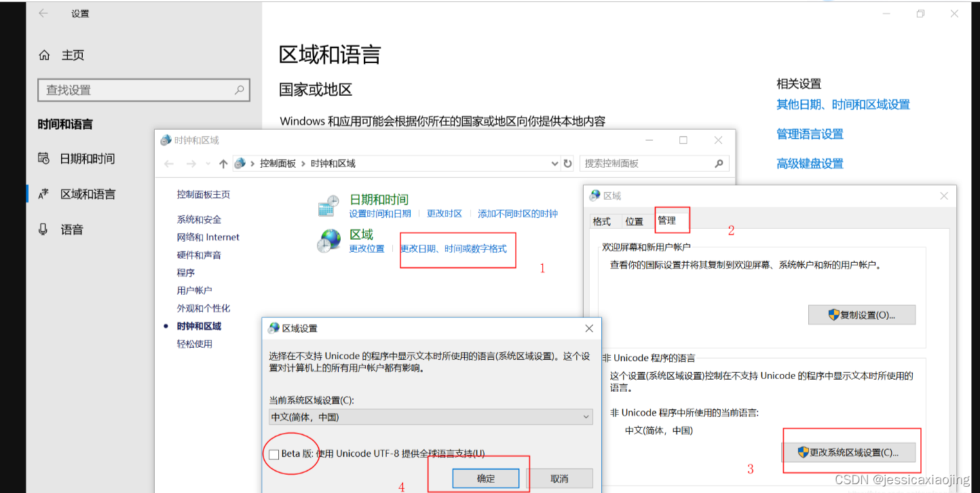This screenshot has height=493, width=980.
Task: Open the Home (主页) page in Settings
Action: [x=62, y=55]
